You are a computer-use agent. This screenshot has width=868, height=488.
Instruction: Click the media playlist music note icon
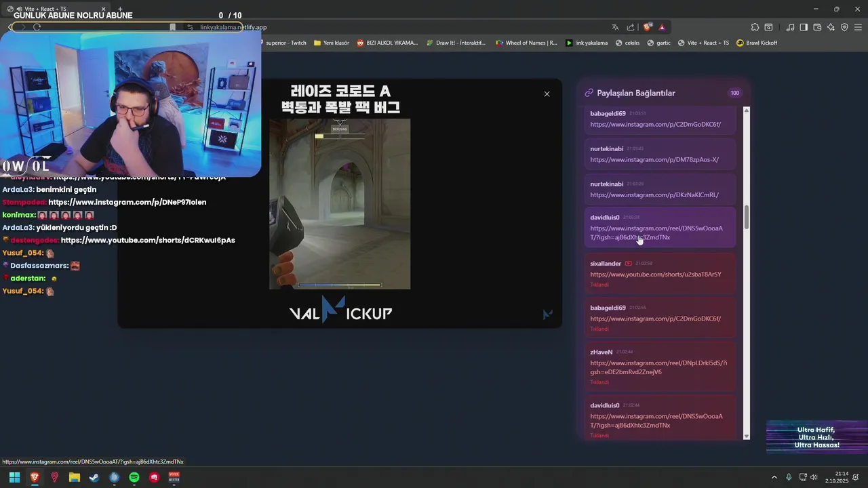click(790, 27)
